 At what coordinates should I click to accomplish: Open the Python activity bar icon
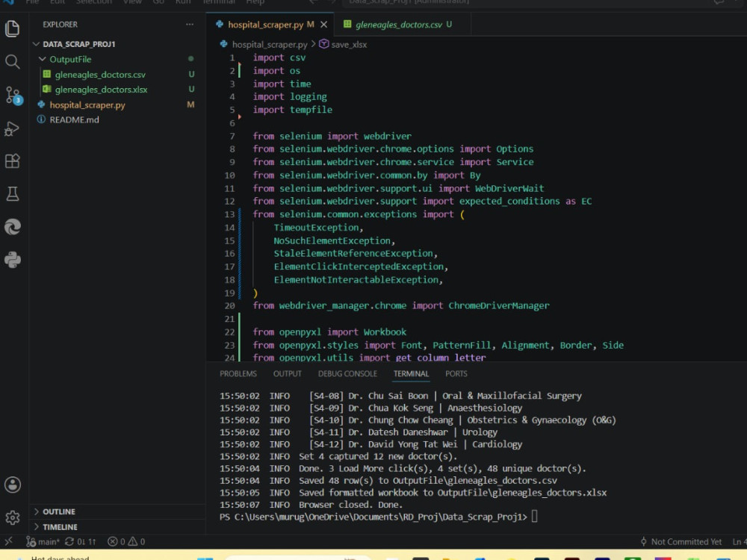pyautogui.click(x=13, y=260)
